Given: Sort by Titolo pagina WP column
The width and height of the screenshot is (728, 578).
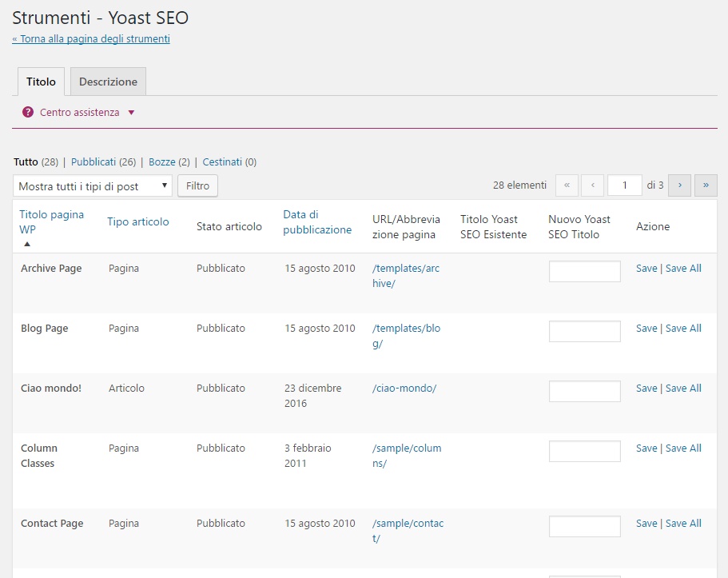Looking at the screenshot, I should pos(51,221).
